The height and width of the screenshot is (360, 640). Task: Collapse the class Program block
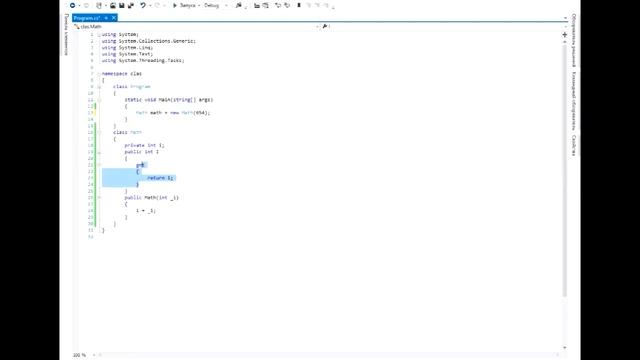(99, 87)
